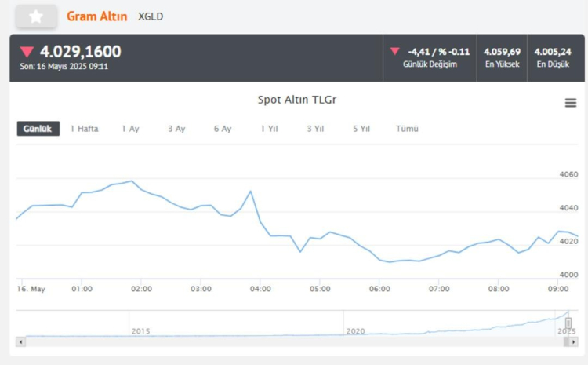Click the red down arrow beside price
This screenshot has height=365, width=588.
pyautogui.click(x=27, y=53)
